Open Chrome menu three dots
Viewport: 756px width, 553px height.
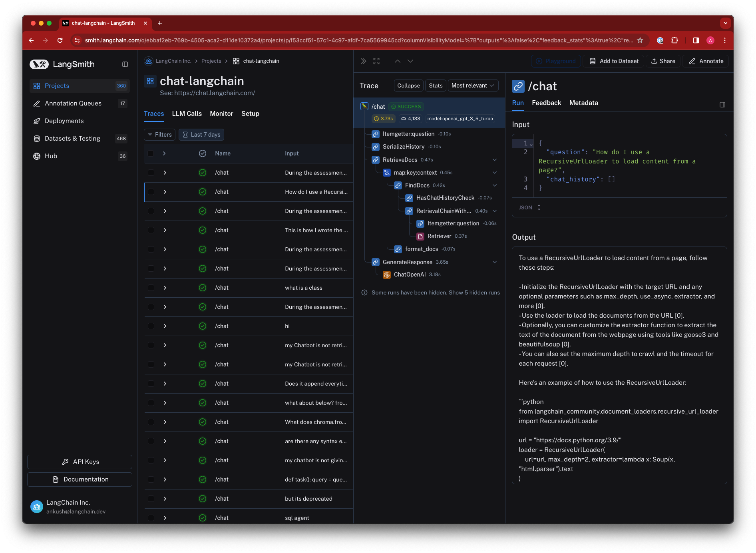[x=725, y=40]
